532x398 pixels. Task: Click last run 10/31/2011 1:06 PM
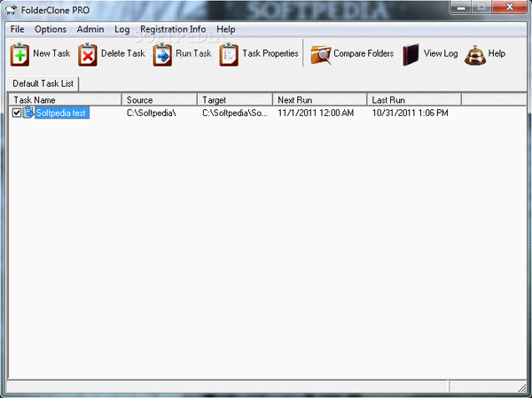coord(410,113)
